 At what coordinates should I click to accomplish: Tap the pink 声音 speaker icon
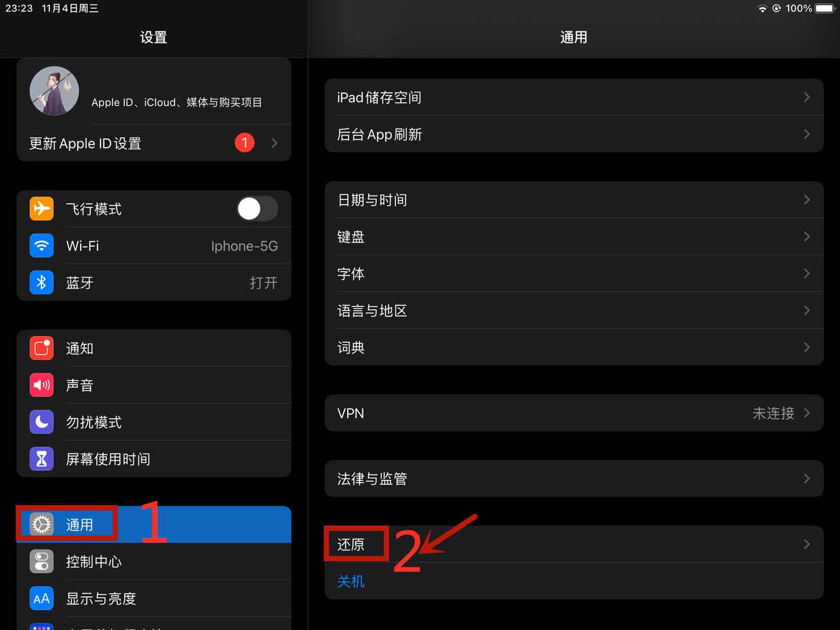point(41,385)
